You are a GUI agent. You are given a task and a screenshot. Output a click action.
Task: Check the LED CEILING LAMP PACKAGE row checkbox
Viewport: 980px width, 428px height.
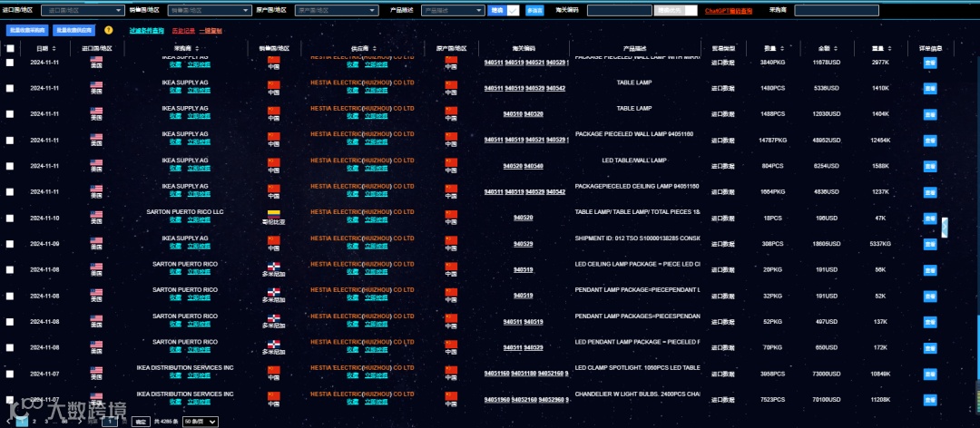(x=10, y=270)
